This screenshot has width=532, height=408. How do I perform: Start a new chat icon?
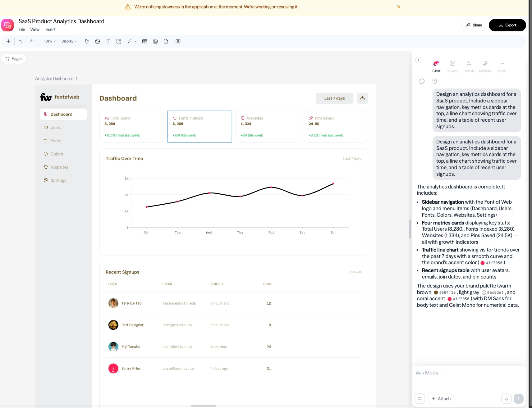422,81
